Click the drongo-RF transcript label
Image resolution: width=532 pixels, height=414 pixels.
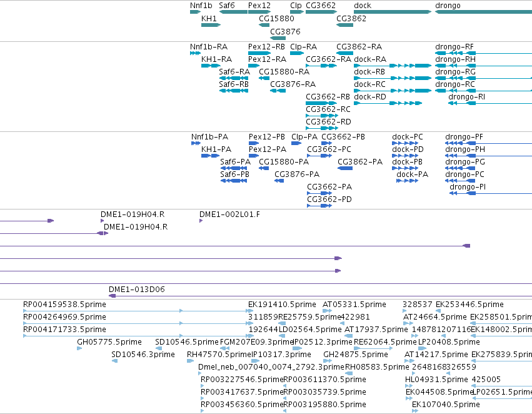pyautogui.click(x=454, y=46)
